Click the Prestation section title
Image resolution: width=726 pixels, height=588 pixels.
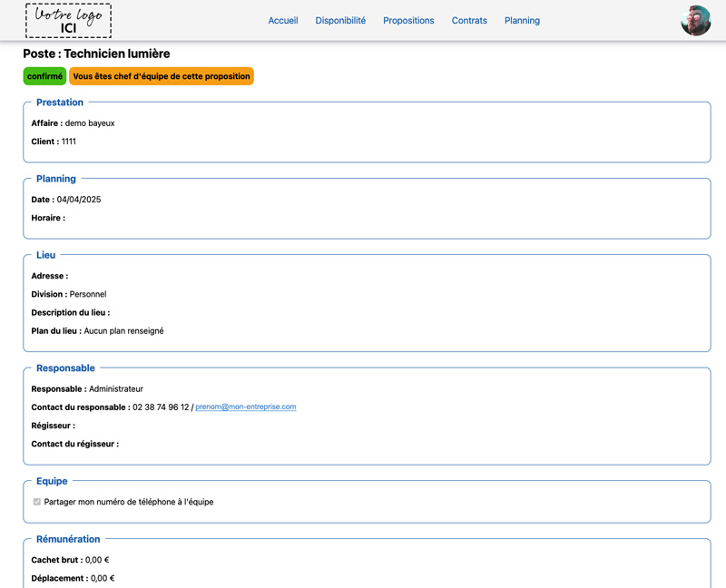pos(60,103)
